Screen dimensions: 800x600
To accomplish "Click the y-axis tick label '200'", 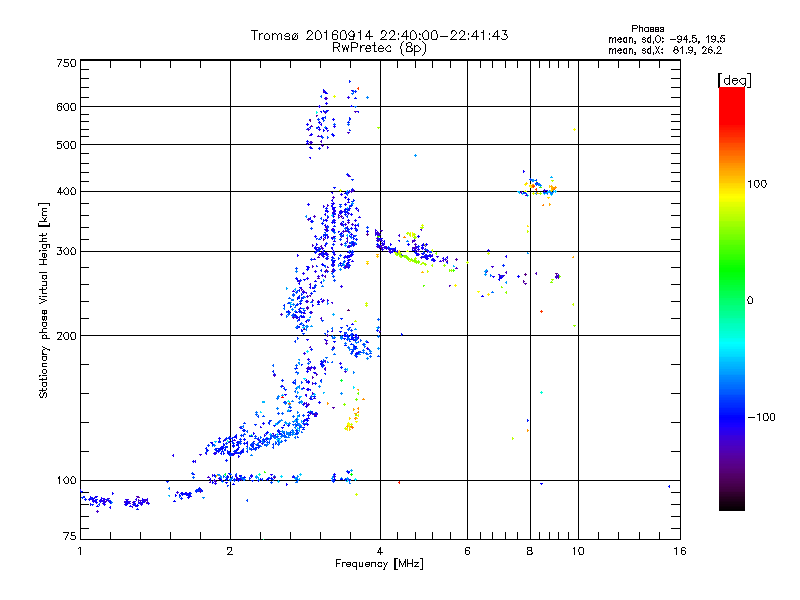I will [67, 336].
